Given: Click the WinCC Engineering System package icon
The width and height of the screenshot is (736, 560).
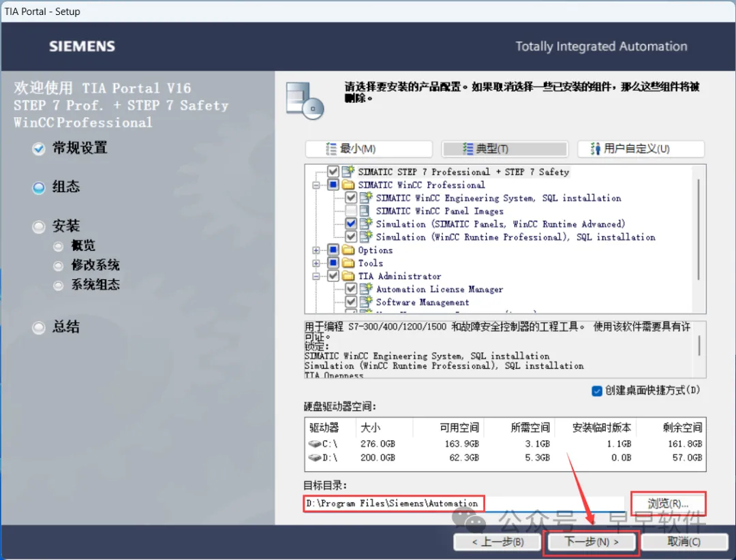Looking at the screenshot, I should [x=366, y=198].
